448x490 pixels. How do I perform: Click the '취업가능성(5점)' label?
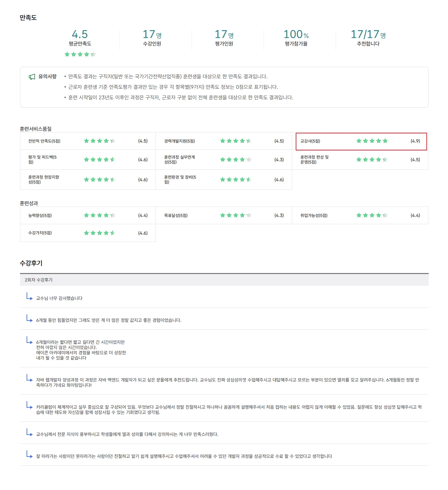tap(314, 215)
